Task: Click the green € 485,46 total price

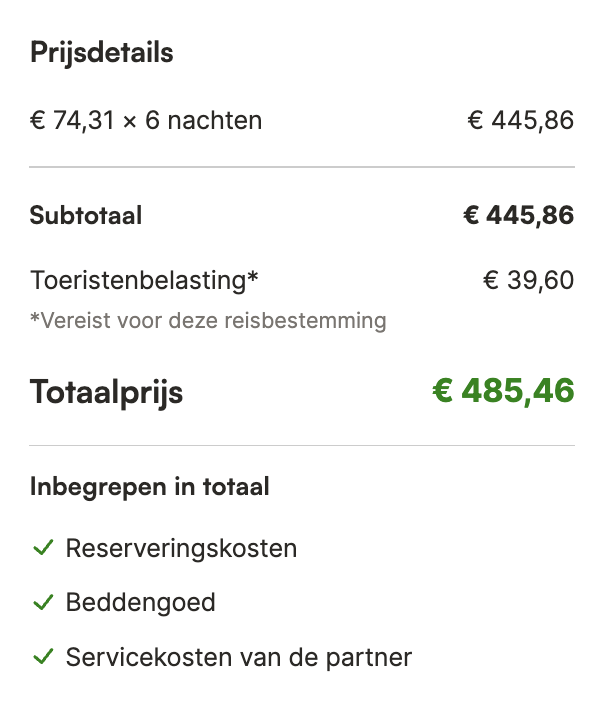Action: [503, 391]
